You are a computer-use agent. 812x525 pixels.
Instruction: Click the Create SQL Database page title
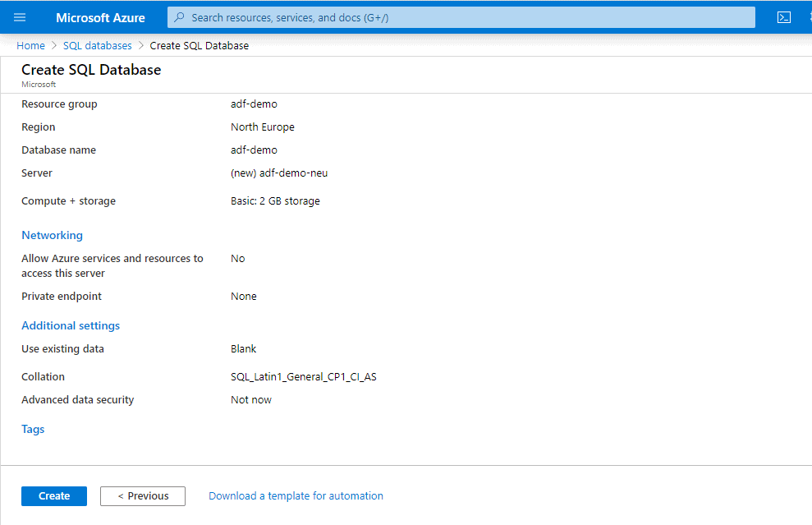coord(91,70)
